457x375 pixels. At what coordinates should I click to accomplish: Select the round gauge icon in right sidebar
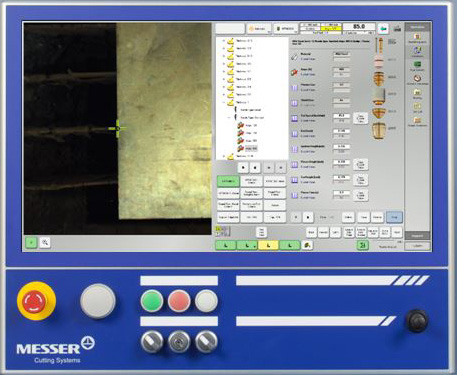tap(417, 78)
